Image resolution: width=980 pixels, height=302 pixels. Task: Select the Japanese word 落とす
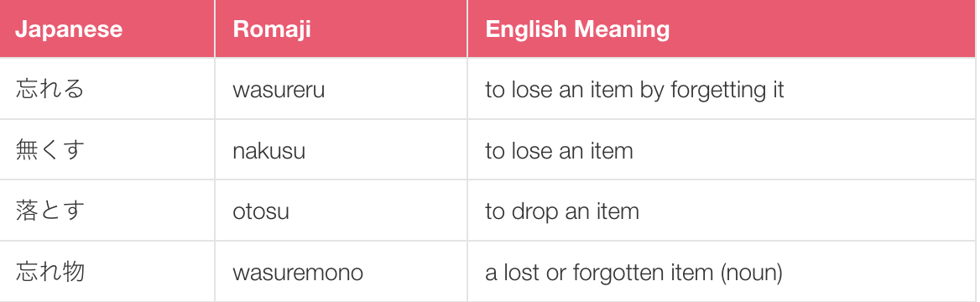pos(50,211)
